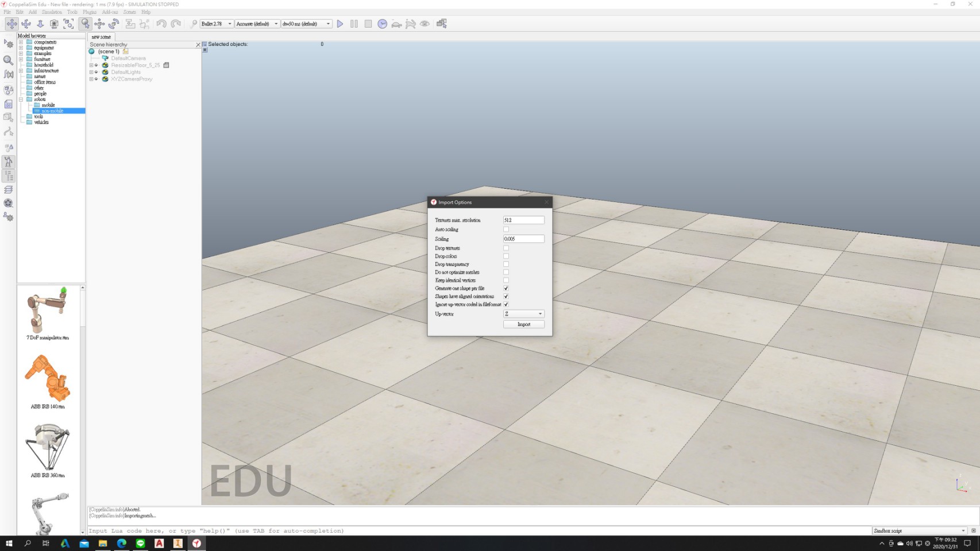This screenshot has height=551, width=980.
Task: Switch to the new scene tab
Action: (x=101, y=37)
